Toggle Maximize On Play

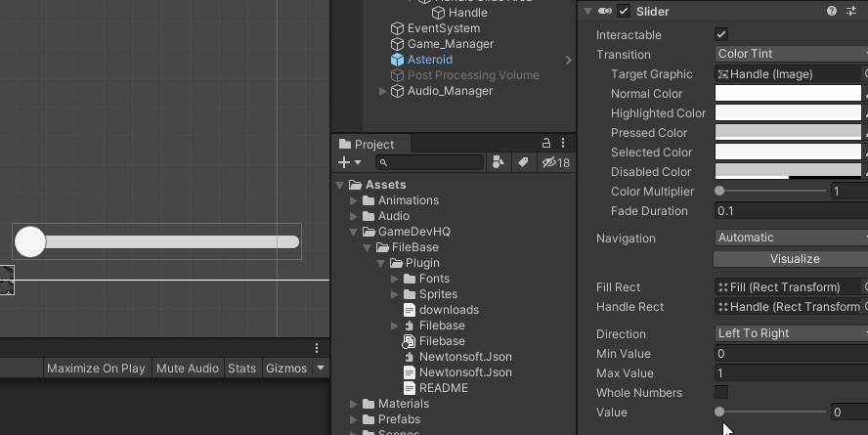(x=96, y=368)
